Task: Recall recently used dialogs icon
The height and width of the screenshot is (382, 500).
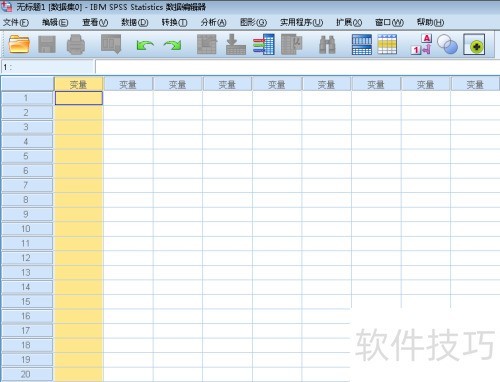Action: tap(111, 44)
